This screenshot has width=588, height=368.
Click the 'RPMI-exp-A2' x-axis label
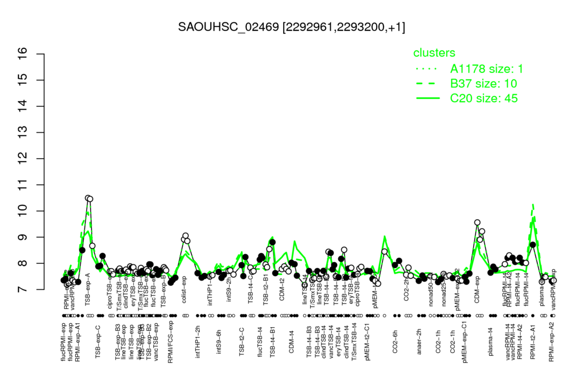551,342
